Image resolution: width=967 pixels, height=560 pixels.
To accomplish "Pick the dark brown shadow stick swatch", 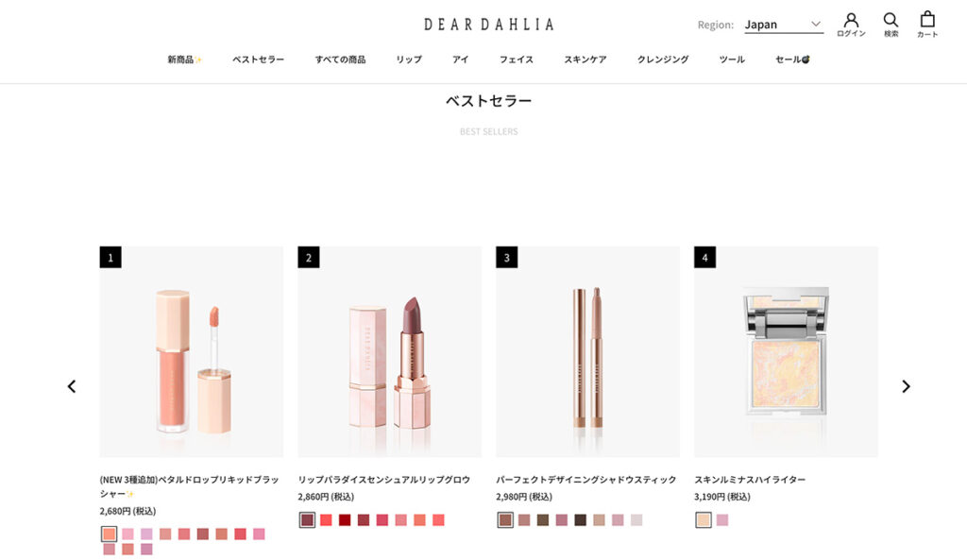I will 581,520.
